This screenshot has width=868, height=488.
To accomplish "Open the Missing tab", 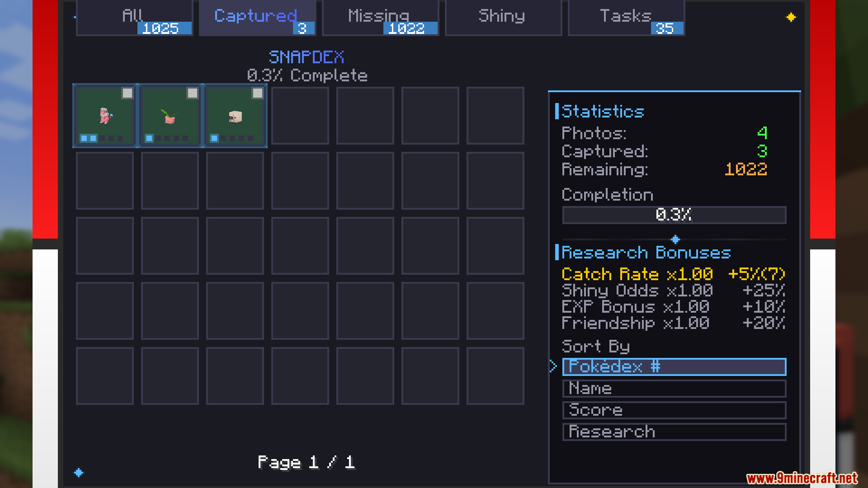I will [380, 18].
